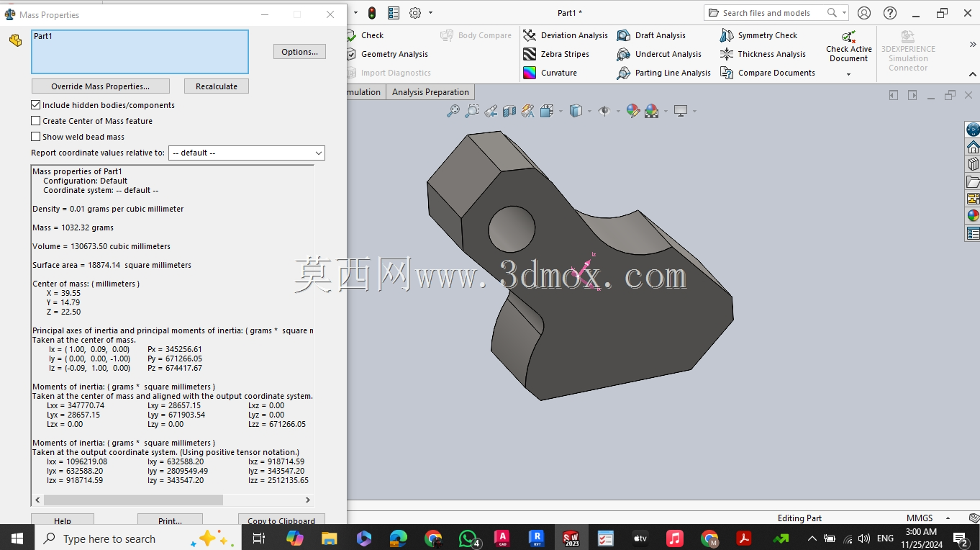Enable Create Center of Mass feature
This screenshot has width=980, height=550.
coord(36,121)
